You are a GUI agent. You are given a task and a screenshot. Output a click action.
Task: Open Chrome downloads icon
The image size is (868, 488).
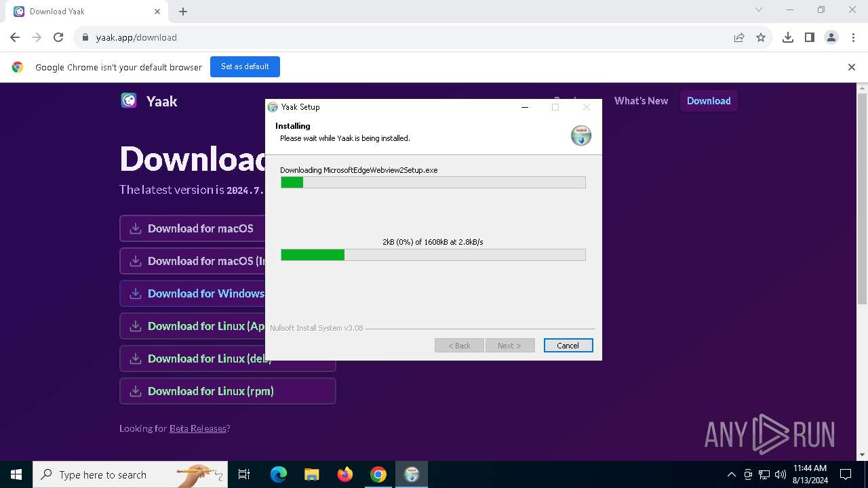click(788, 37)
